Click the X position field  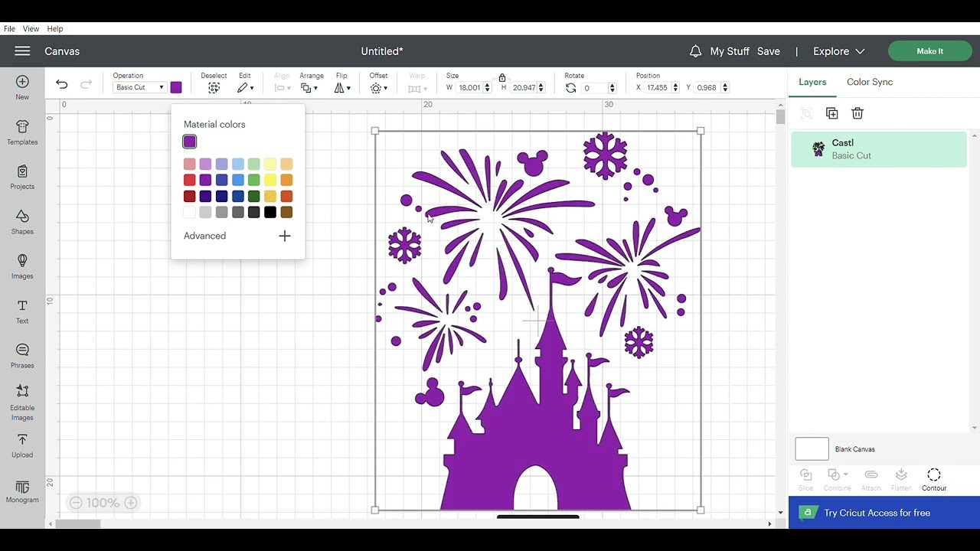click(x=658, y=88)
